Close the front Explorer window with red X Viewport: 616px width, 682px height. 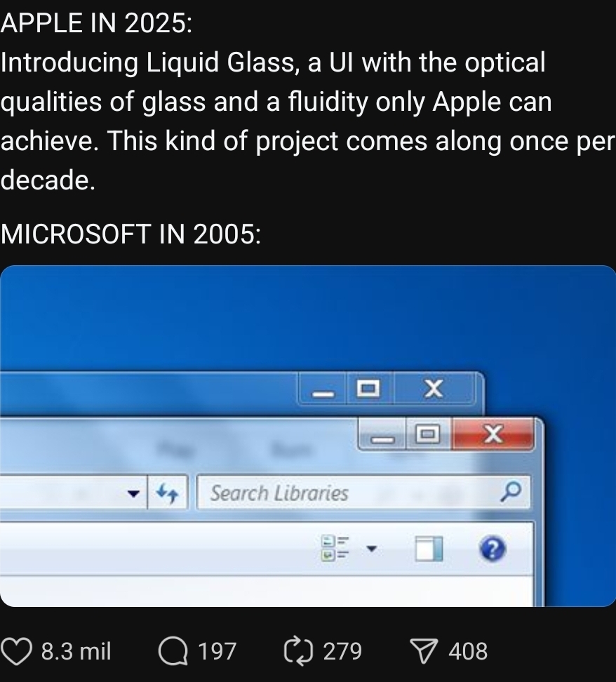[x=493, y=434]
